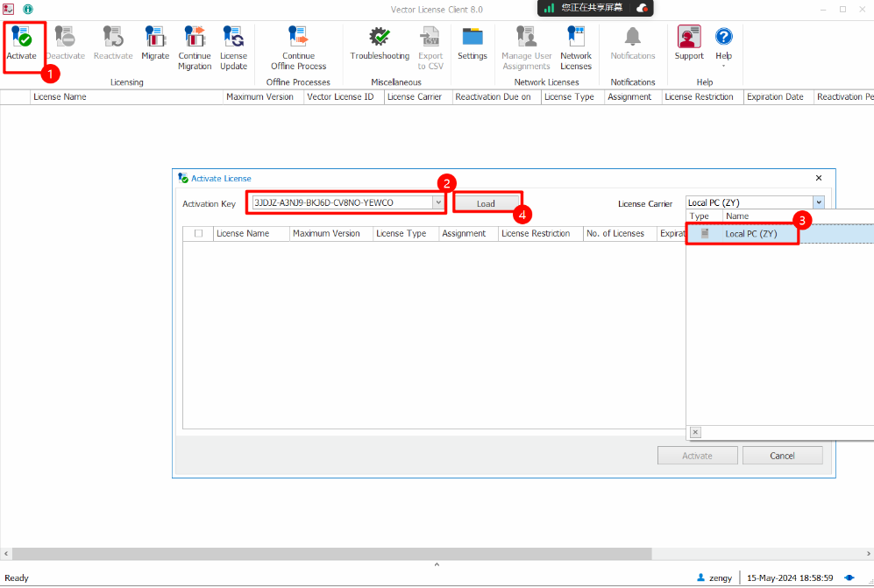
Task: Click License Type header in main table
Action: 572,97
